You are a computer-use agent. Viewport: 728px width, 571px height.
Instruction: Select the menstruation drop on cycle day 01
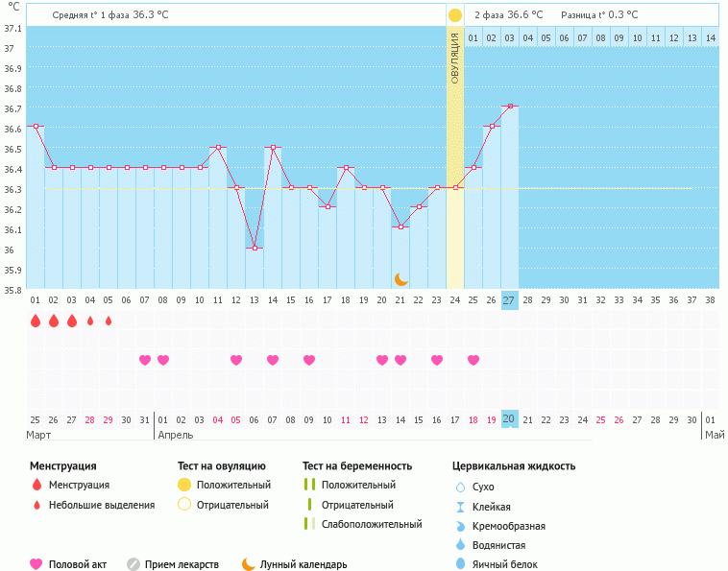(x=36, y=321)
